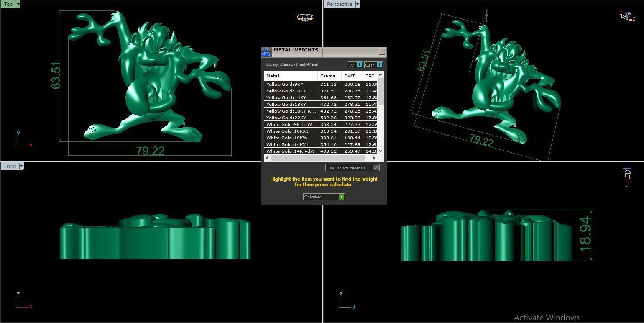Select the White Gold:10KW row
Viewport: 644px width, 323px height.
point(321,138)
